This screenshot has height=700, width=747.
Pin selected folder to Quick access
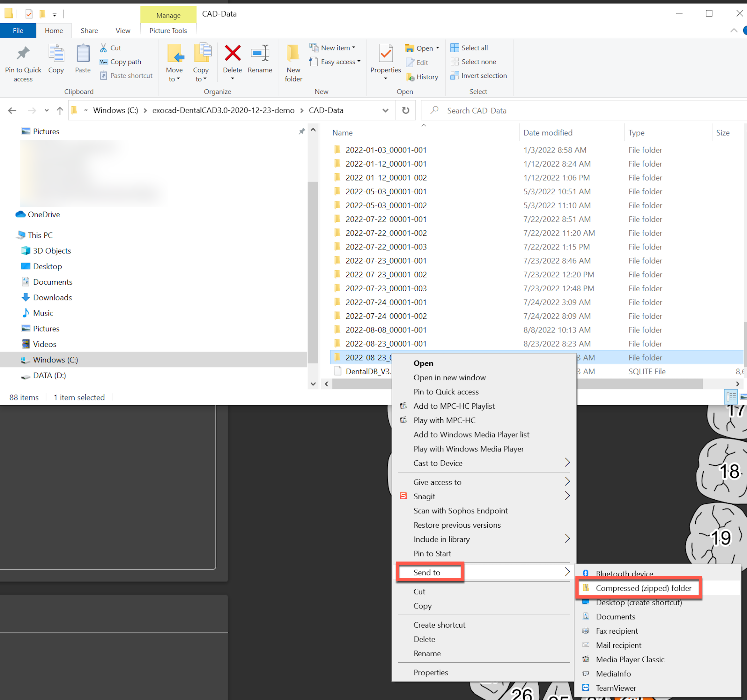click(23, 63)
